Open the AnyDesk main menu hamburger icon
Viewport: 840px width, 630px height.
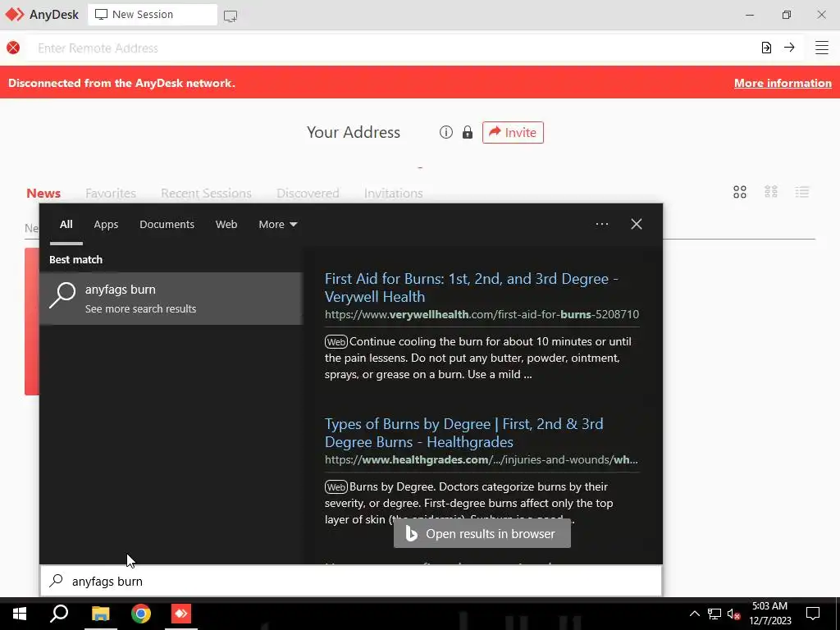click(x=821, y=48)
